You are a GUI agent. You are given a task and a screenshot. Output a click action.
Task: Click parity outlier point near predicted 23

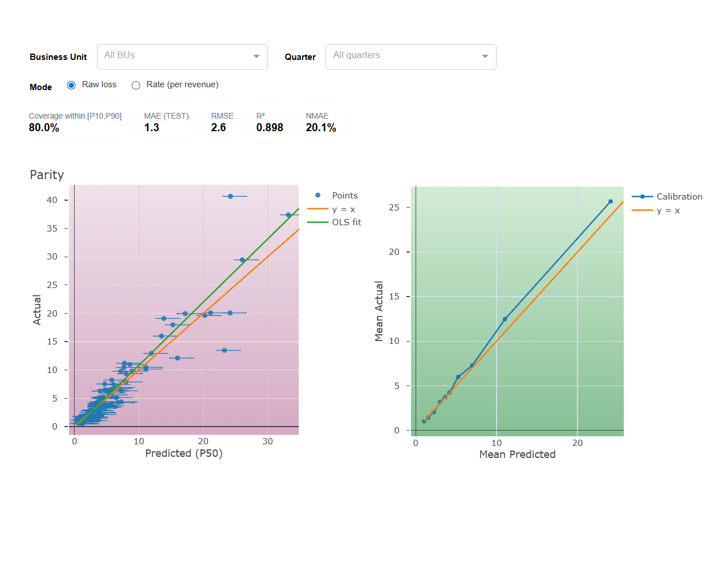[x=224, y=350]
